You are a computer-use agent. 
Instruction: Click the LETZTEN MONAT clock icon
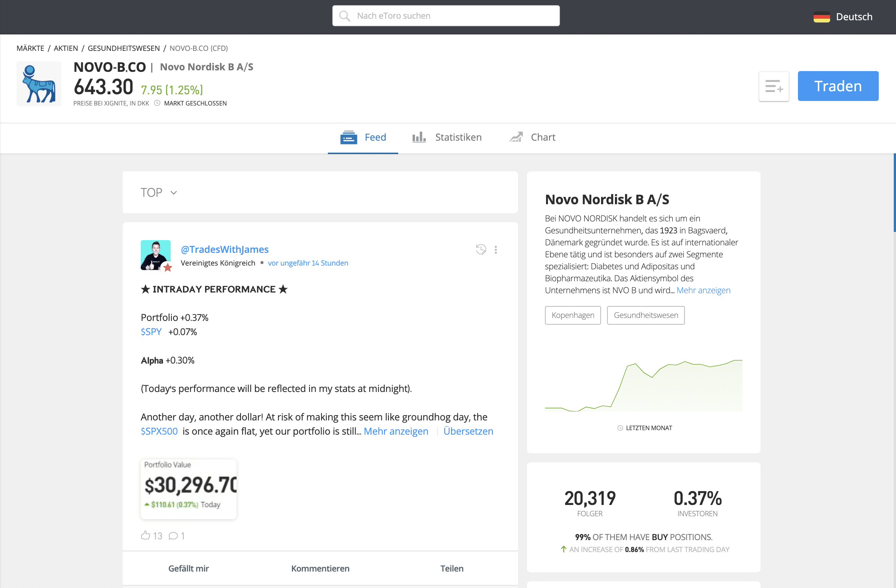click(x=620, y=428)
